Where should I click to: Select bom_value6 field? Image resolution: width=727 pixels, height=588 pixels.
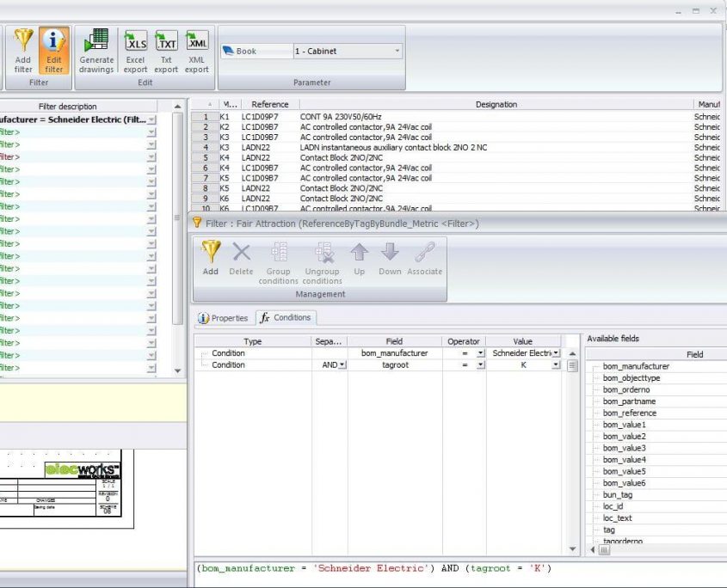(624, 483)
